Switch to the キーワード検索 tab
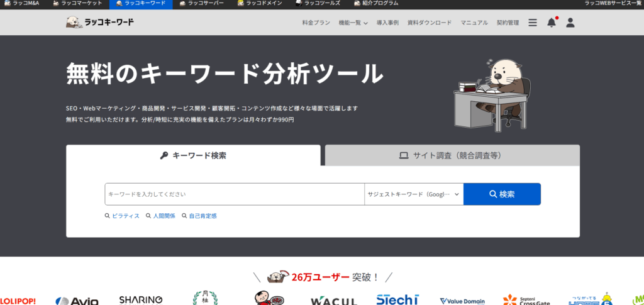The width and height of the screenshot is (644, 305). coord(193,155)
